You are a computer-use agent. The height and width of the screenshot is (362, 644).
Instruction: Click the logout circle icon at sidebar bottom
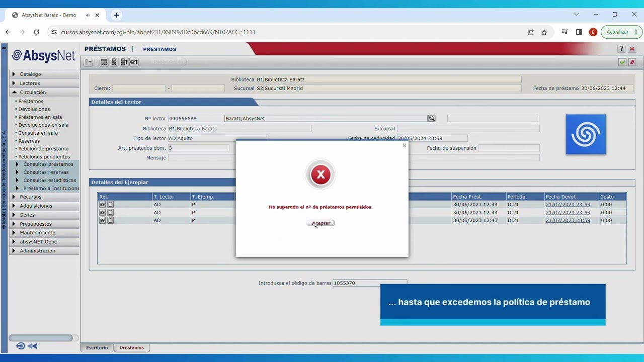tap(20, 346)
